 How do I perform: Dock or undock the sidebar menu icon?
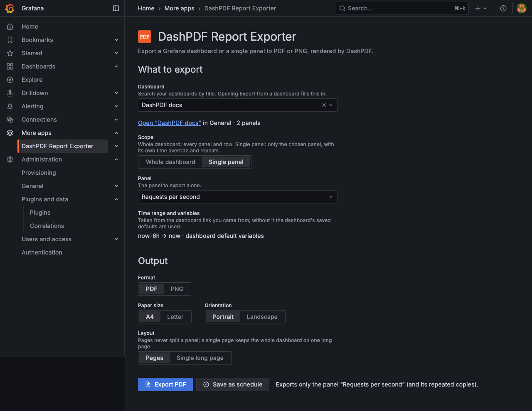(x=116, y=8)
